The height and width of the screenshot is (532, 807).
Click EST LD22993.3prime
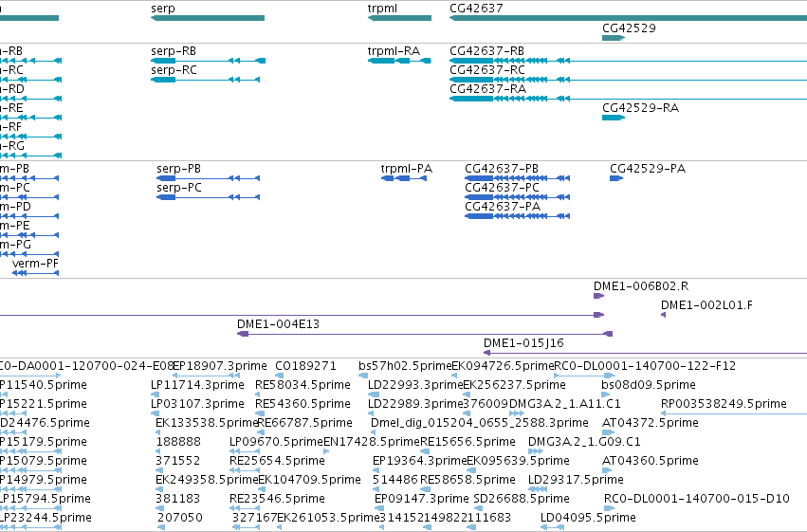pyautogui.click(x=374, y=394)
